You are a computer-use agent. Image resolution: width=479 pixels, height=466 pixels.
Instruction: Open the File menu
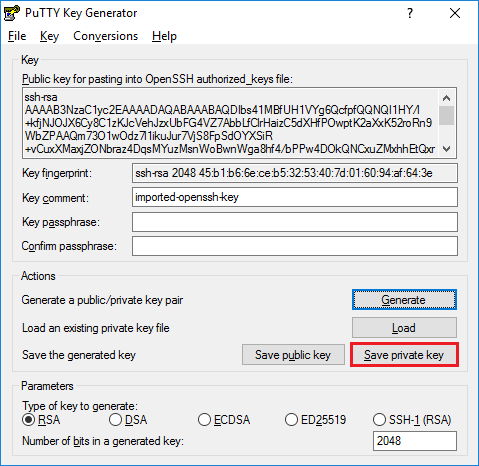coord(17,36)
